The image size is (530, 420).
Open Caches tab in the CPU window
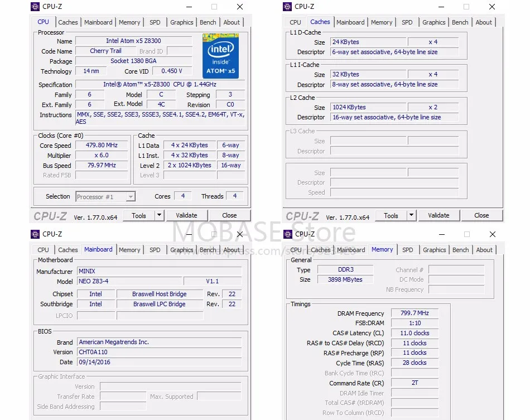68,22
